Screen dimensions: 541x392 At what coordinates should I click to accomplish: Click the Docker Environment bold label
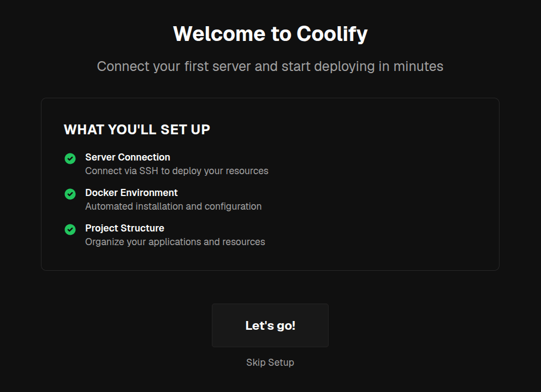click(131, 193)
